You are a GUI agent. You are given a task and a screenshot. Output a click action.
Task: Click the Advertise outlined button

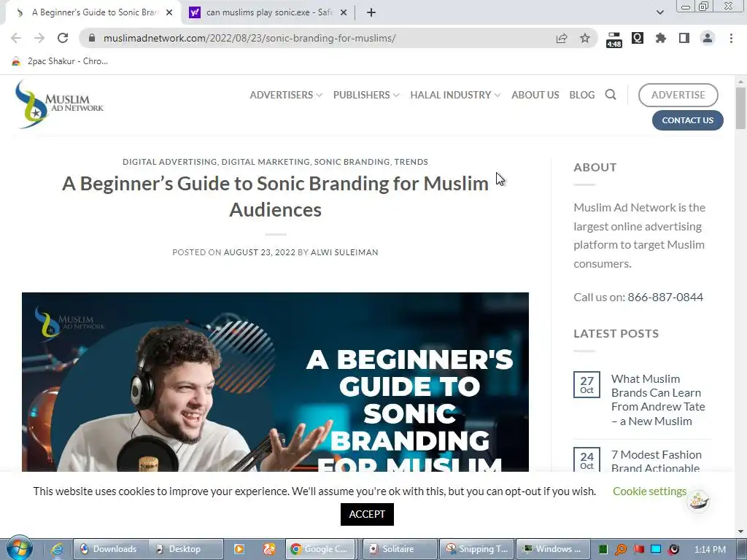(678, 95)
